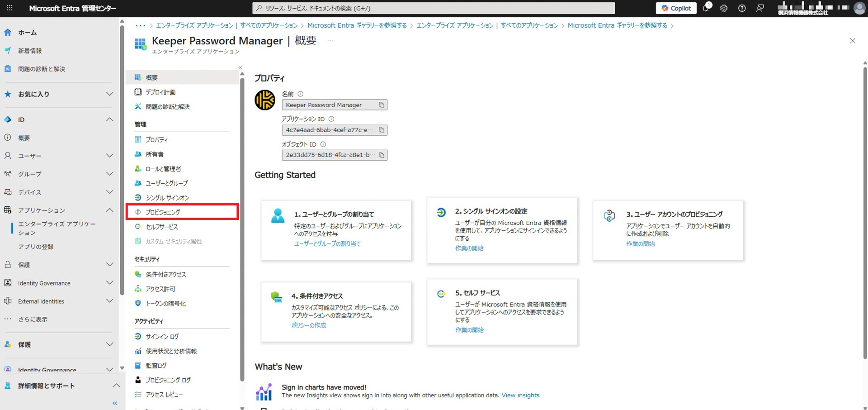Copy the オブジェクト ID value
Viewport: 868px width, 410px height.
(x=382, y=155)
